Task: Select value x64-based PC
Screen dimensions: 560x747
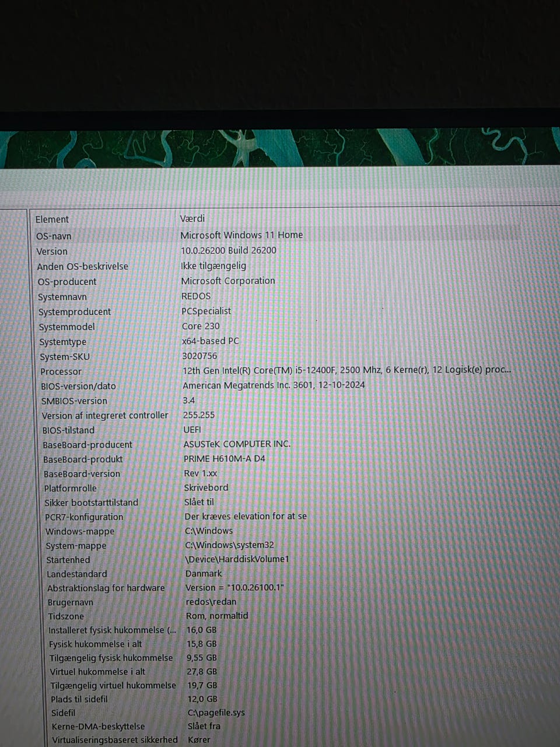Action: (211, 341)
